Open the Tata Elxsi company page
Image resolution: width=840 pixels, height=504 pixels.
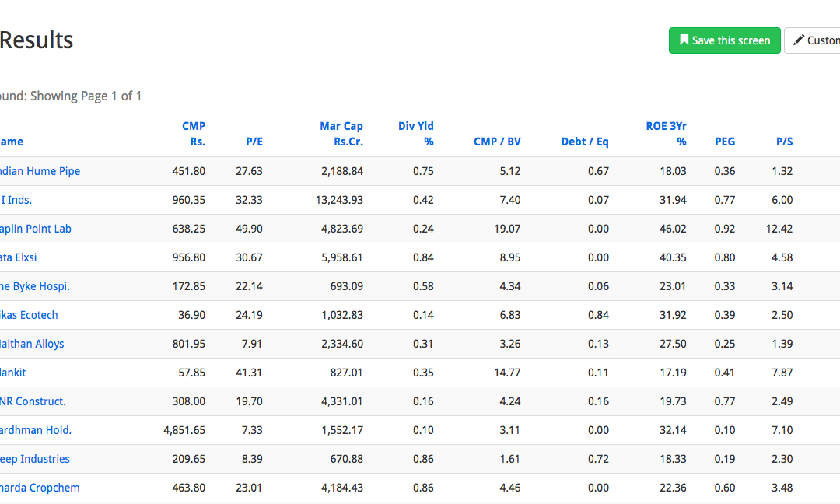[x=18, y=257]
